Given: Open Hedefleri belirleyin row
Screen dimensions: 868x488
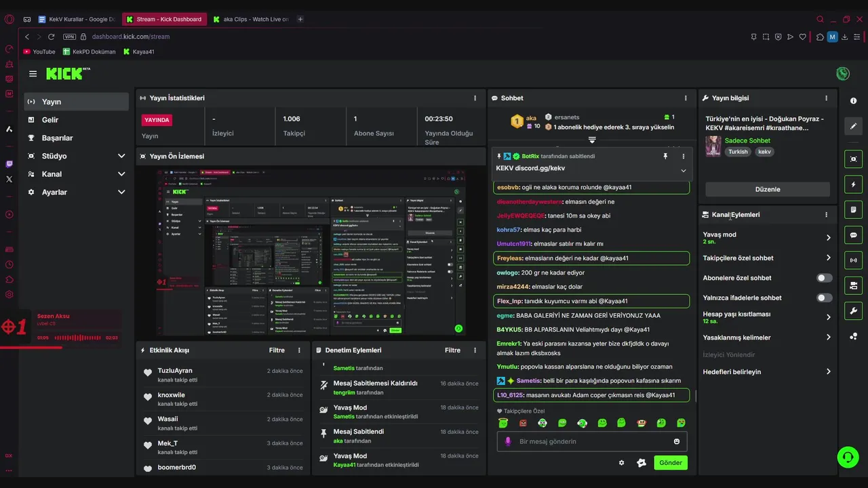Looking at the screenshot, I should pos(767,371).
